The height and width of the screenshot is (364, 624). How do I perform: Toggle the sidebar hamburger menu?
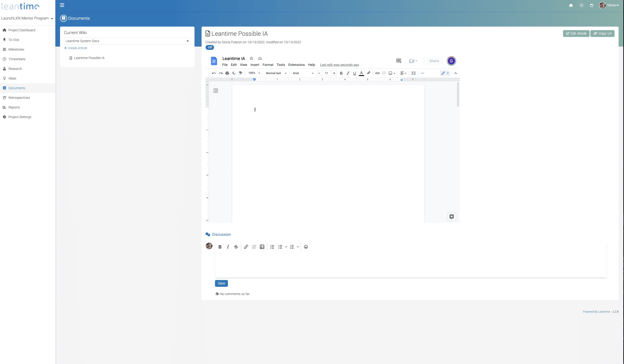pos(62,5)
